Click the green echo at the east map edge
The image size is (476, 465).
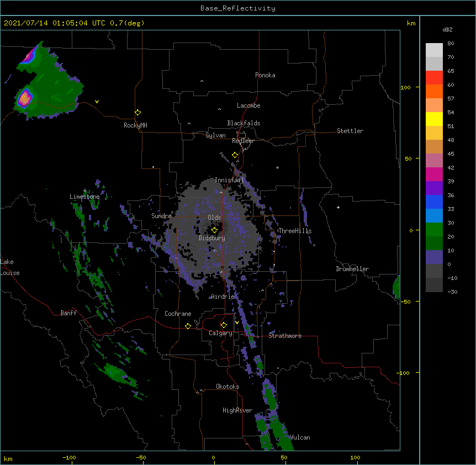point(396,287)
